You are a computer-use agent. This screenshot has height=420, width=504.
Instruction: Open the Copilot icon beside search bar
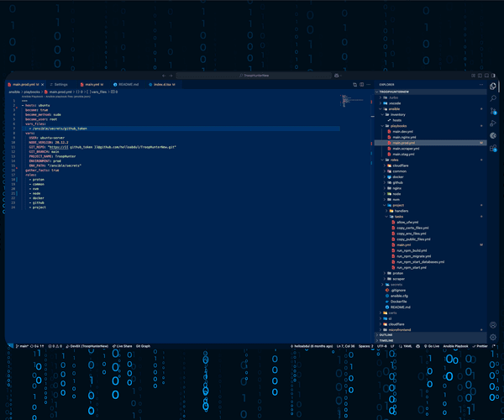coord(337,76)
